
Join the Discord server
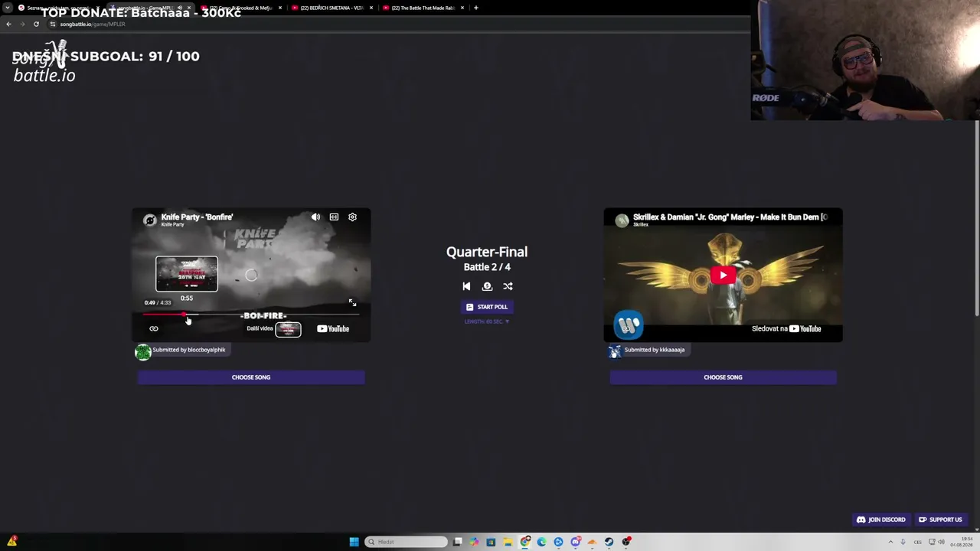point(881,520)
